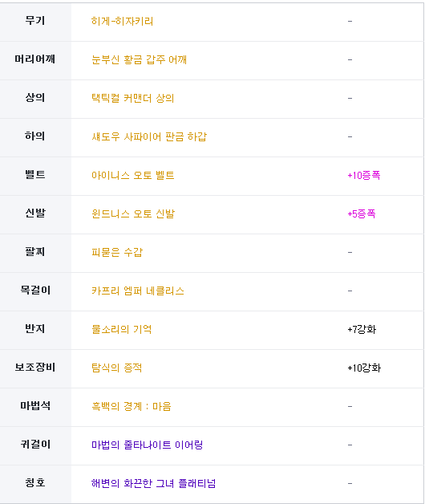Click the 눈부신 황금 갑주 어깨 item
Image resolution: width=425 pixels, height=504 pixels.
coord(139,59)
